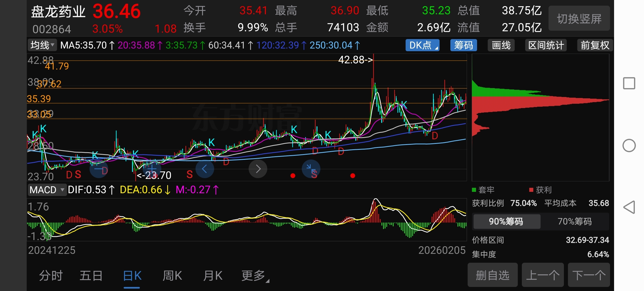Switch to the 70%筹码 option
The height and width of the screenshot is (291, 644).
pyautogui.click(x=574, y=221)
